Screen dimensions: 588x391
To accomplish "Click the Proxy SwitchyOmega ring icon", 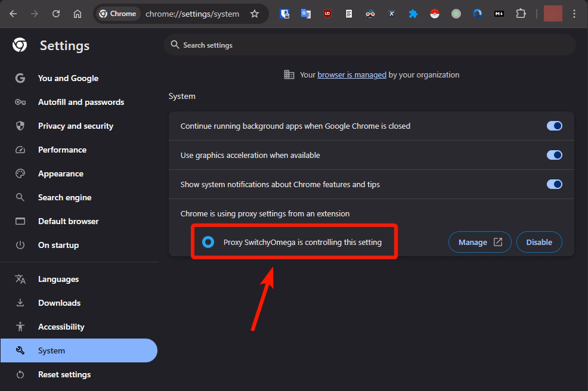I will click(x=208, y=242).
